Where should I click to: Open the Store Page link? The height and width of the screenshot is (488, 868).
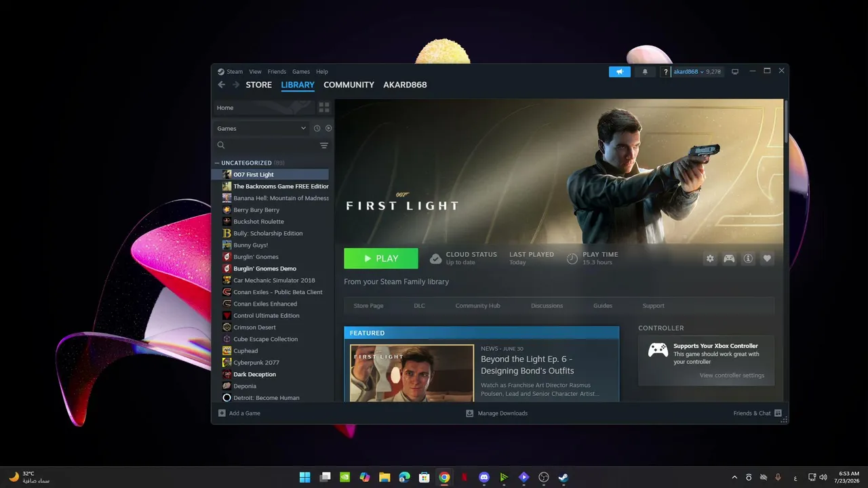click(368, 306)
